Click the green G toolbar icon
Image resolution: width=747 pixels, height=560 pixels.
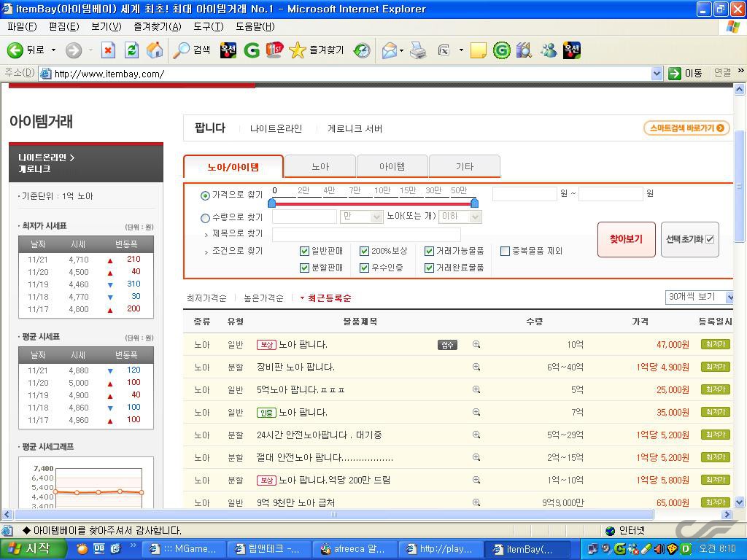click(x=252, y=50)
